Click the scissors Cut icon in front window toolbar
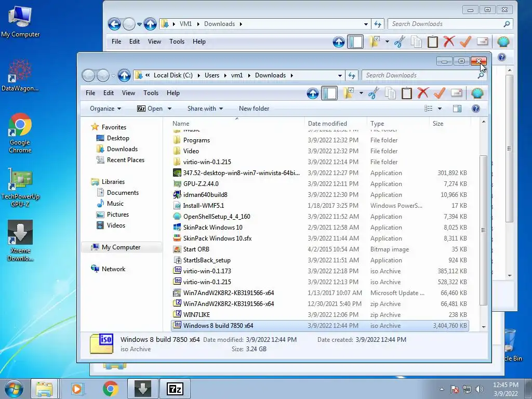The width and height of the screenshot is (532, 399). click(x=374, y=93)
